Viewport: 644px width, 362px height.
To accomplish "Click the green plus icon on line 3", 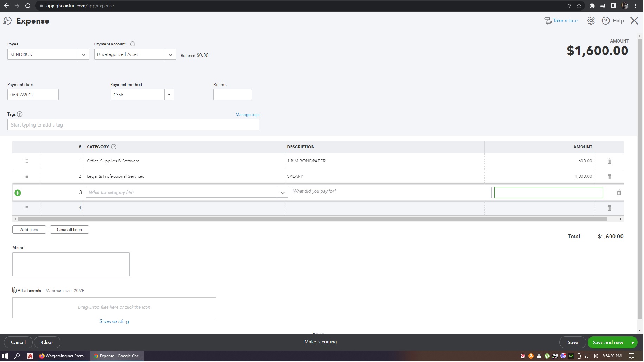I will pyautogui.click(x=18, y=193).
